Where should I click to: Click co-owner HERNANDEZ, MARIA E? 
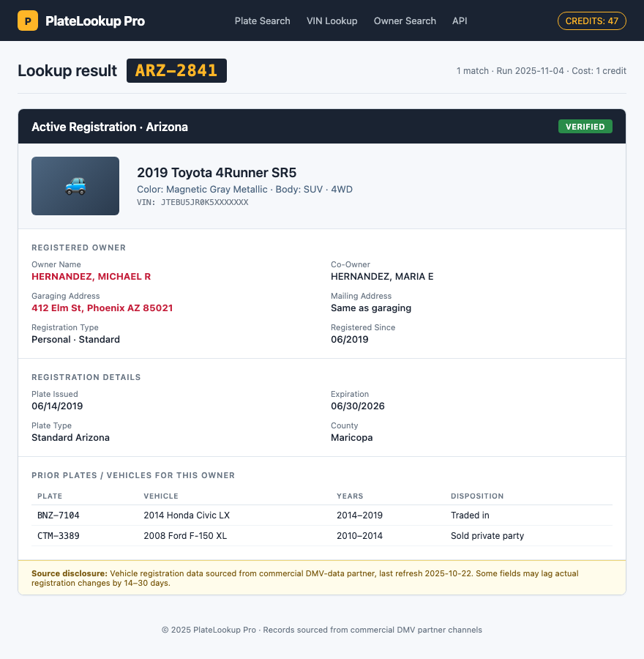click(x=381, y=276)
